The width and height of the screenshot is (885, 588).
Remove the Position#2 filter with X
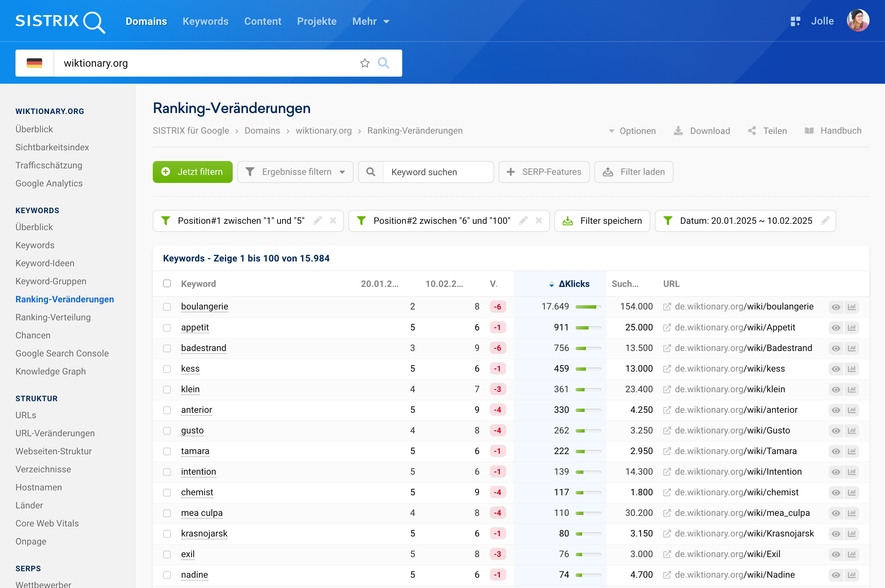point(539,221)
